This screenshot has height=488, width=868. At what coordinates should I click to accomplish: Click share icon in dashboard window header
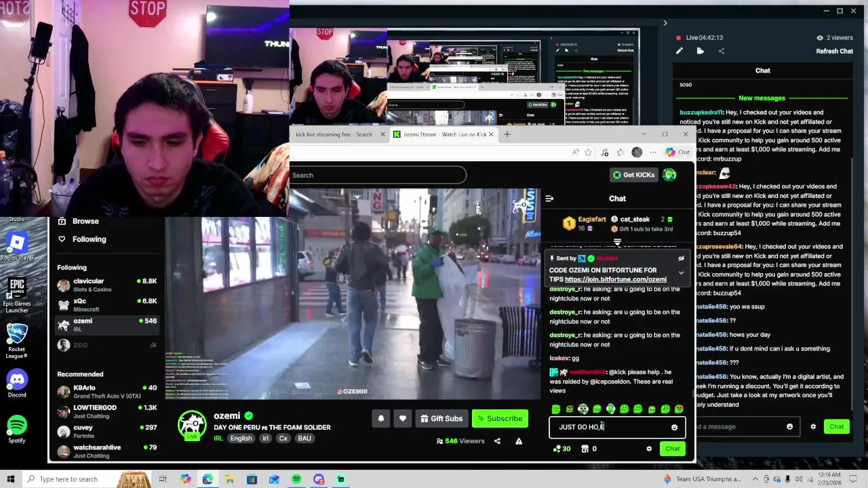[722, 51]
